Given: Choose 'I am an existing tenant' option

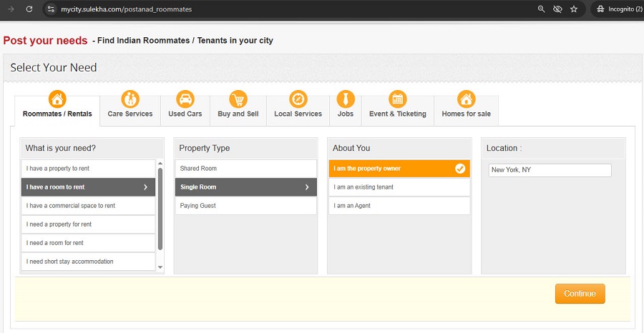Looking at the screenshot, I should [x=399, y=187].
